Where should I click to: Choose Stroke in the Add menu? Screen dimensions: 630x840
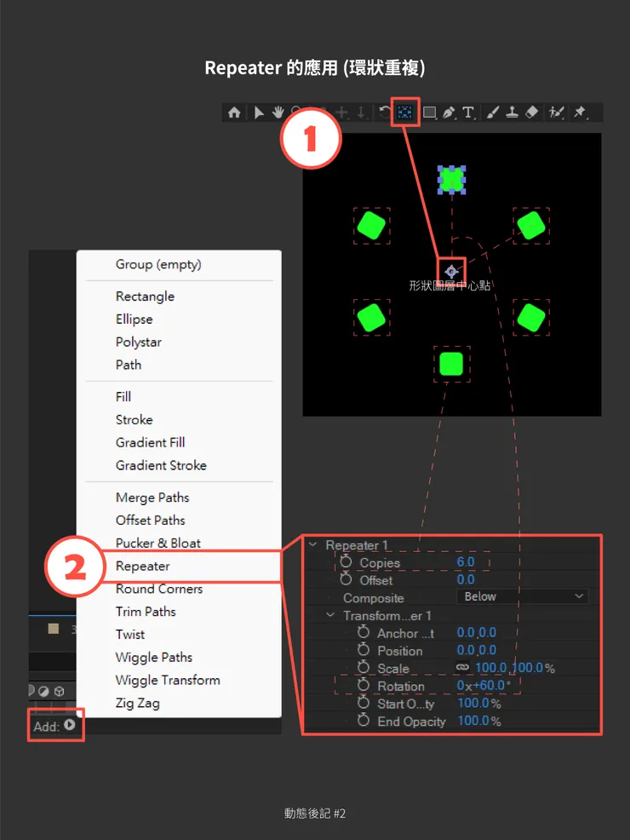click(x=135, y=419)
